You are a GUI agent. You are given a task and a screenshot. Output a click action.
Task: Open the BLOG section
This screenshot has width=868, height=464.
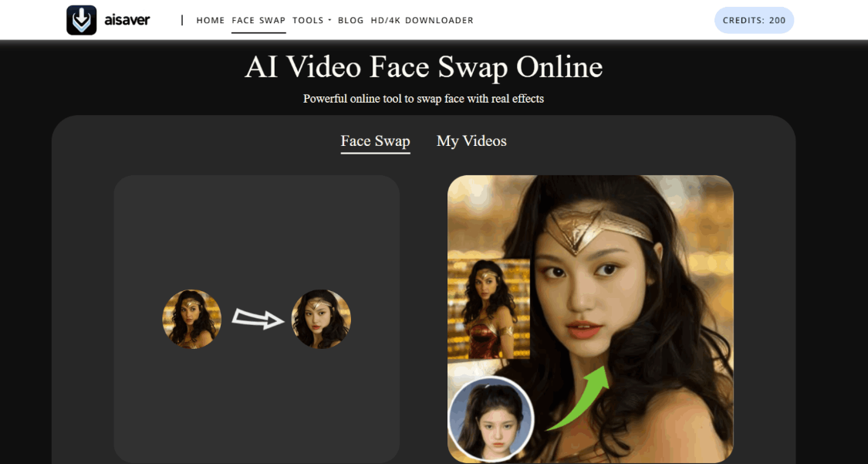351,20
